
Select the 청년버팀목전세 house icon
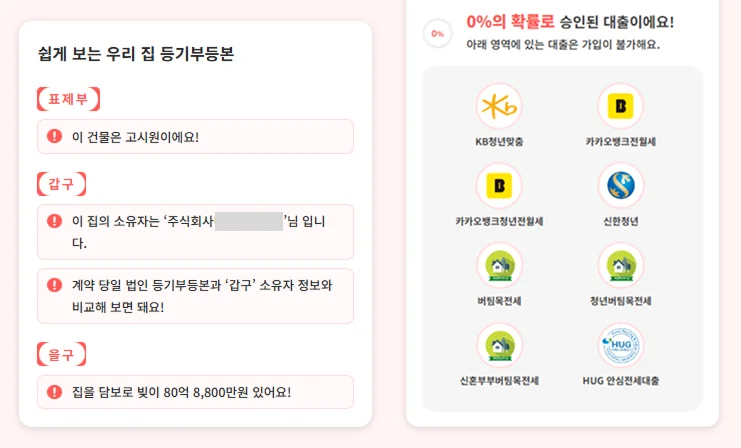[x=620, y=266]
